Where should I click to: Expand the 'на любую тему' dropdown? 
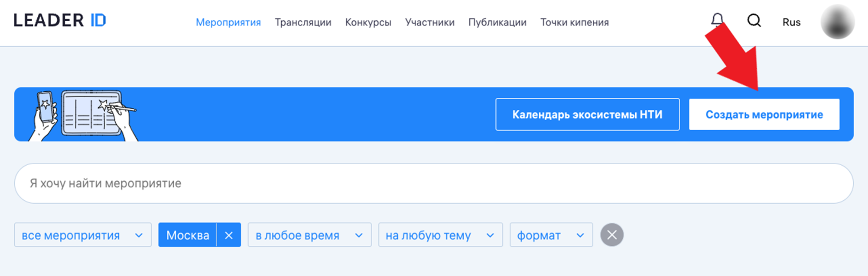(440, 235)
